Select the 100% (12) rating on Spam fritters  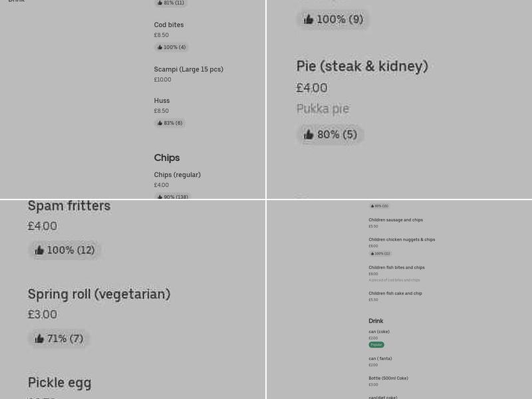(x=65, y=250)
